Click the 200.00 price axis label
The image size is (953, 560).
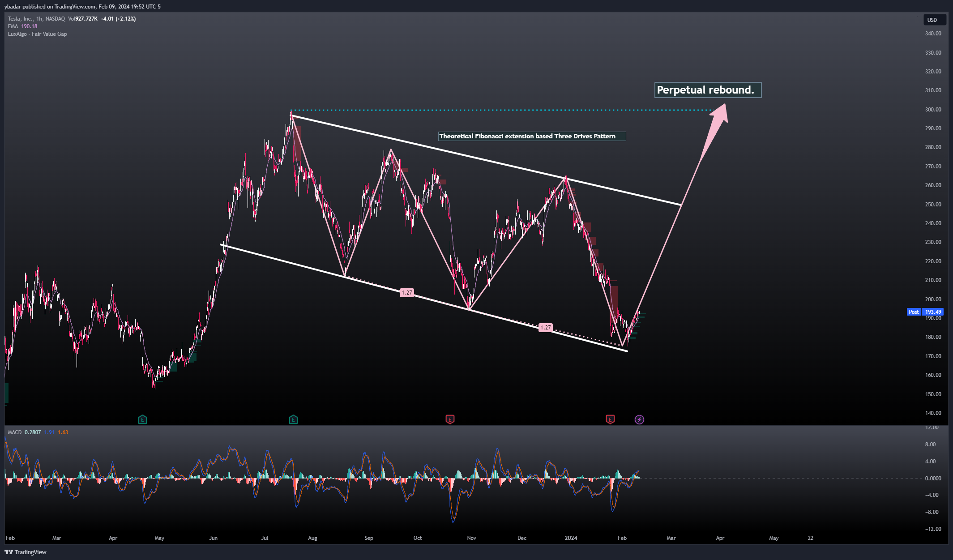[x=933, y=299]
